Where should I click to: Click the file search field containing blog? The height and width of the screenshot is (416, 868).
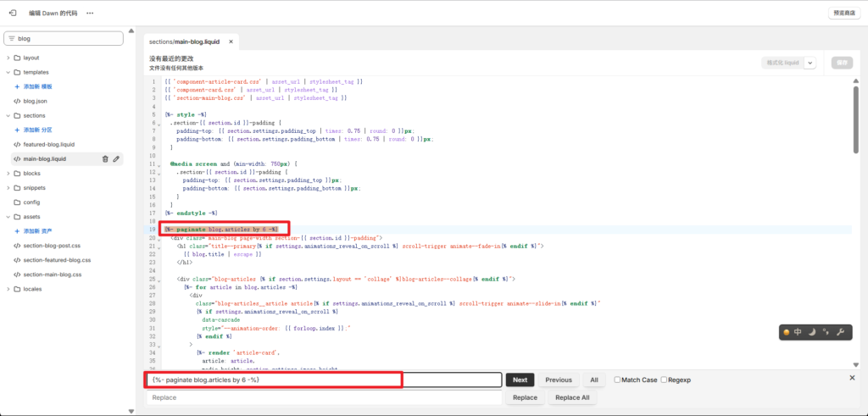pyautogui.click(x=64, y=39)
